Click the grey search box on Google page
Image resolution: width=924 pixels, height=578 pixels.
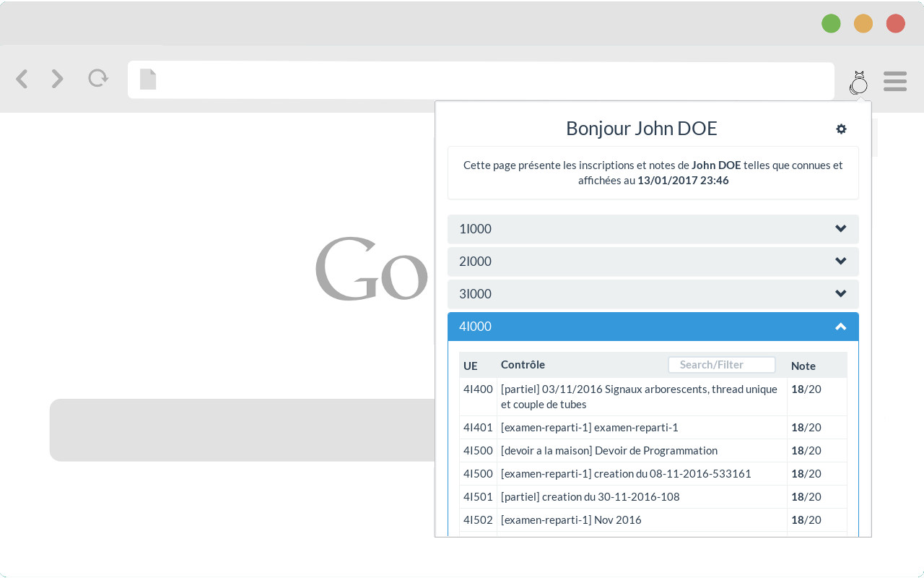pos(243,430)
